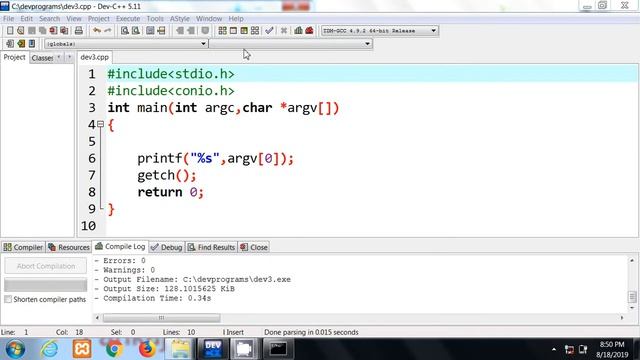Open the Project menu
Screen dimensions: 640x360
point(98,19)
